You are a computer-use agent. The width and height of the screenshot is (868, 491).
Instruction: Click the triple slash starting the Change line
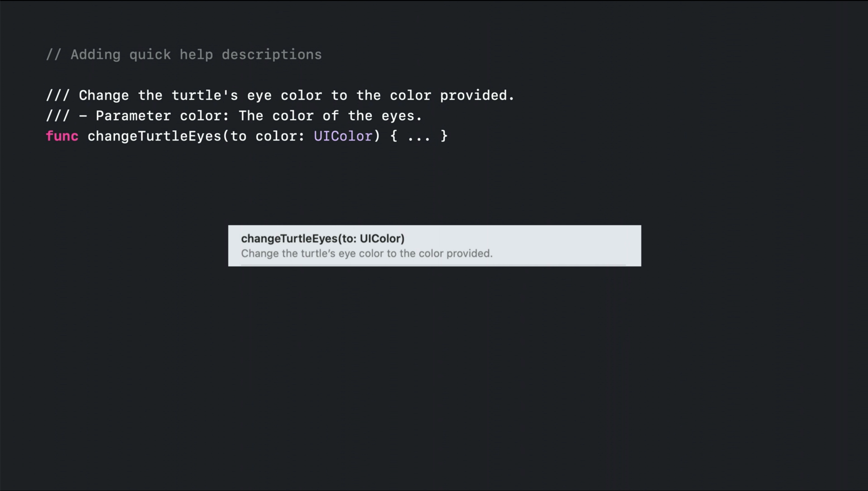[58, 96]
